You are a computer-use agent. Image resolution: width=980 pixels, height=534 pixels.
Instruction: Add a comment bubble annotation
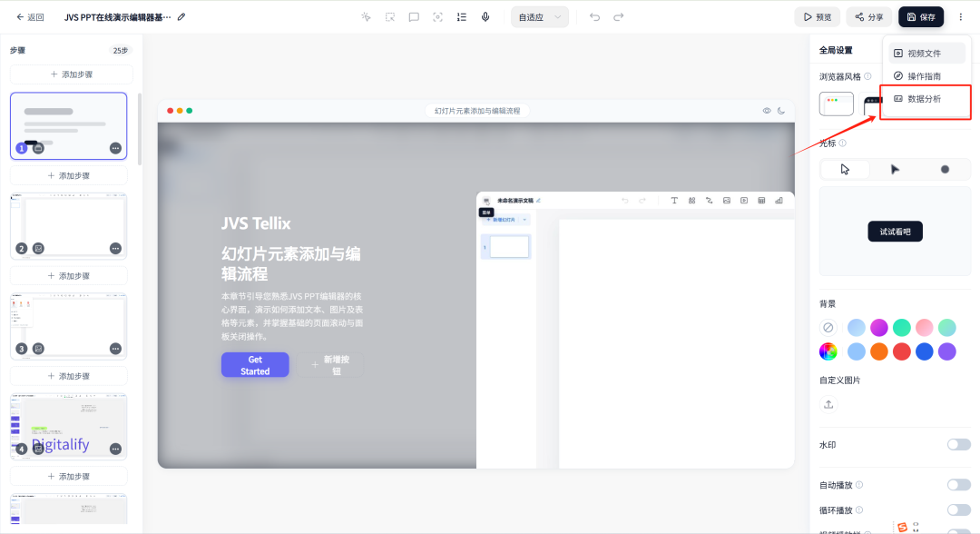414,17
